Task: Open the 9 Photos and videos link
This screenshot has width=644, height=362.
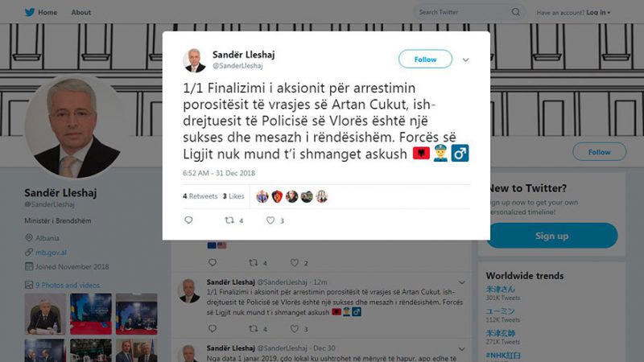Action: click(68, 285)
